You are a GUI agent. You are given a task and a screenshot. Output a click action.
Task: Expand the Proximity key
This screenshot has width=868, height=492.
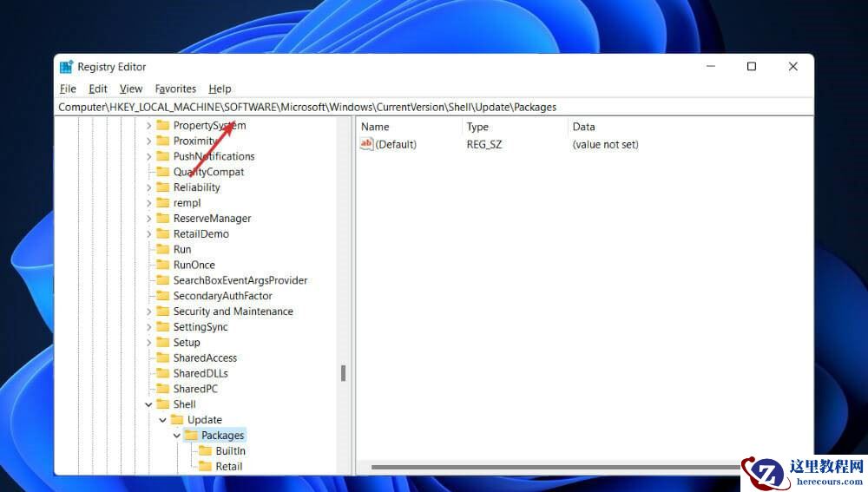(148, 141)
